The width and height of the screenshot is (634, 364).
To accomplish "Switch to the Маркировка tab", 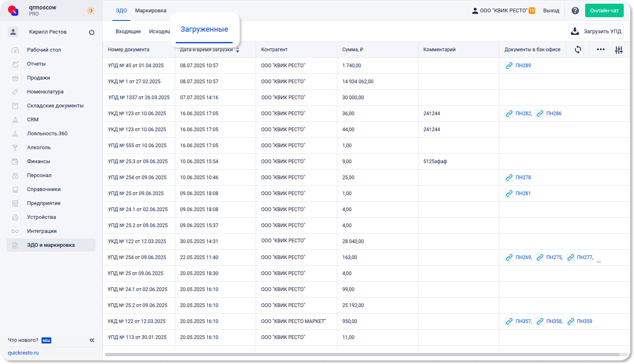I will [x=151, y=11].
